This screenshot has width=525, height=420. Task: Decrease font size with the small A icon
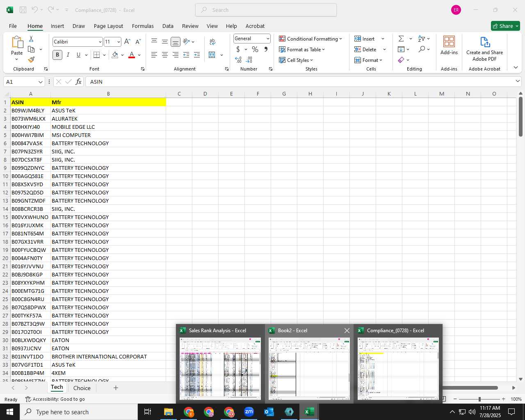(x=138, y=41)
